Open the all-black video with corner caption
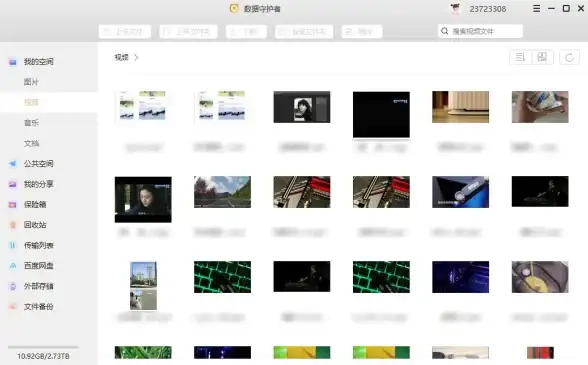 (x=381, y=114)
